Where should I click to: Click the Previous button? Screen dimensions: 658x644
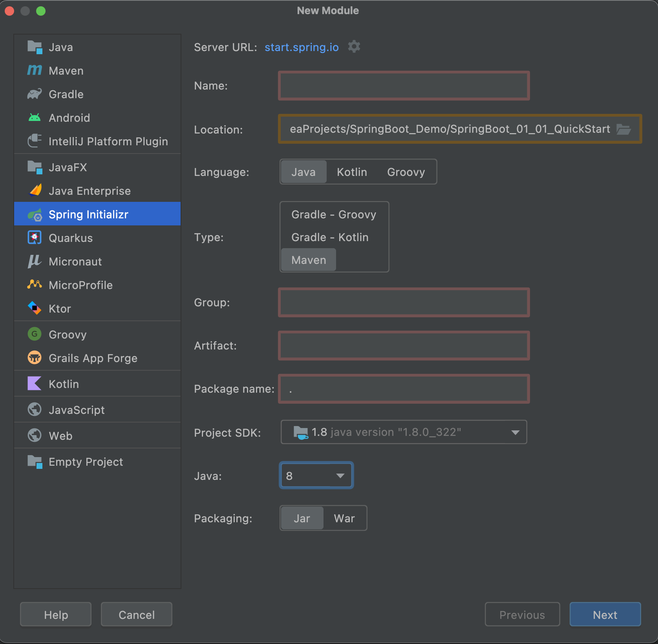click(x=522, y=615)
